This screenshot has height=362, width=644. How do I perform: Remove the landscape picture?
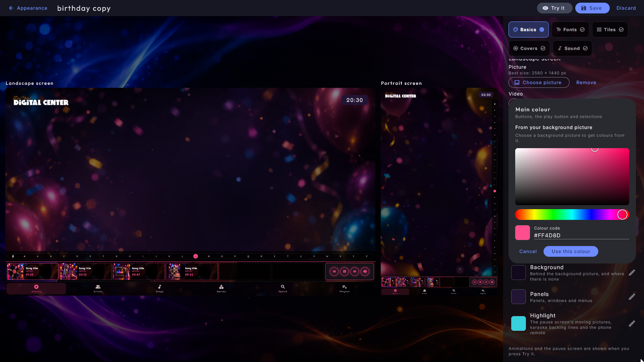tap(586, 82)
